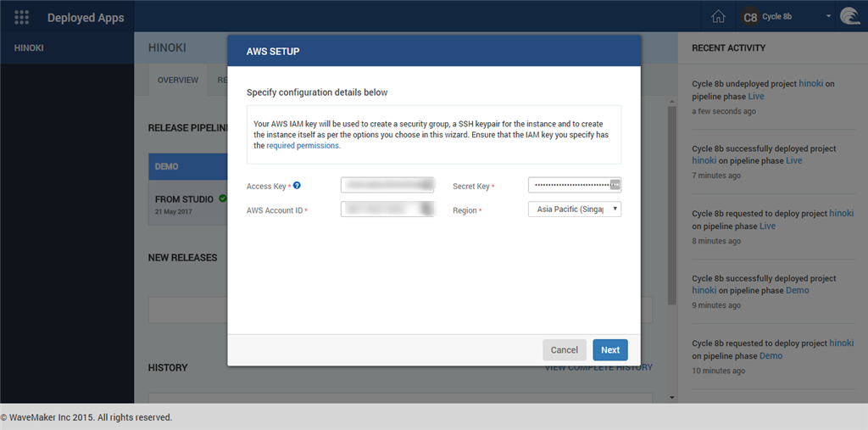Click the Deployed Apps title

pos(86,18)
